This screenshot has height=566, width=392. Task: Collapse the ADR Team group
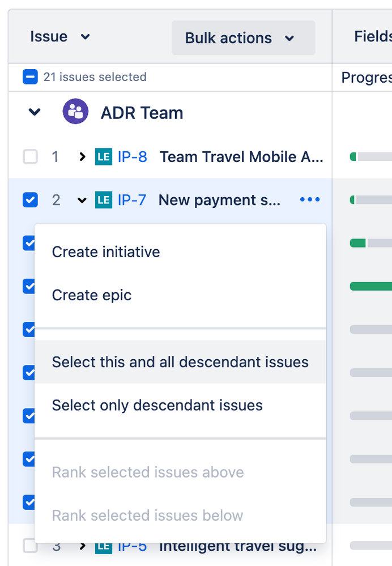(x=35, y=112)
